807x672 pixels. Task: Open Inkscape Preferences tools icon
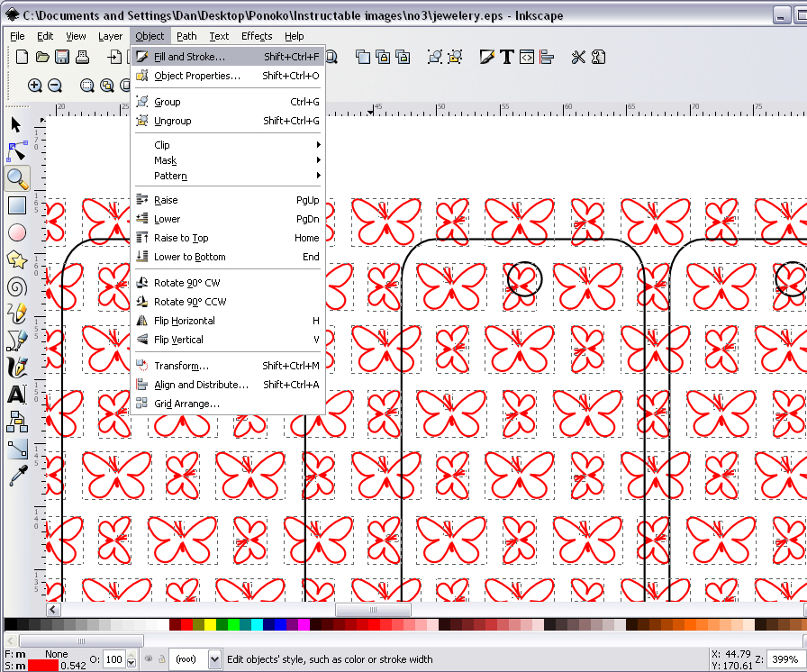click(578, 57)
